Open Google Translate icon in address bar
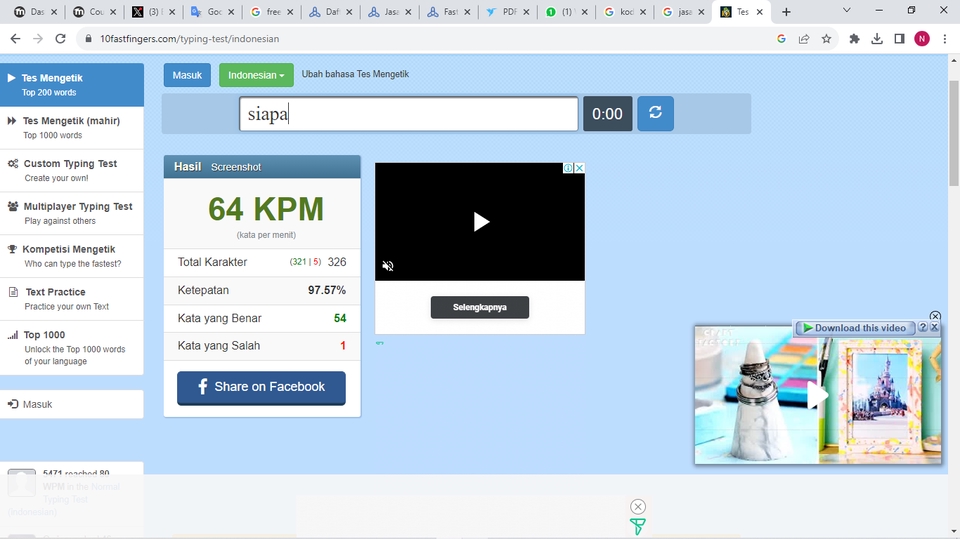Image resolution: width=960 pixels, height=539 pixels. click(x=781, y=39)
